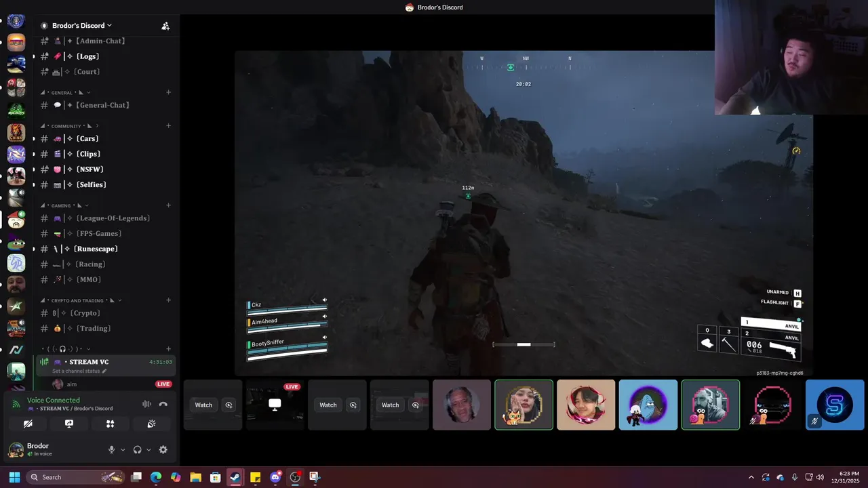Viewport: 868px width, 488px height.
Task: Open the soundboard icon
Action: 151,424
